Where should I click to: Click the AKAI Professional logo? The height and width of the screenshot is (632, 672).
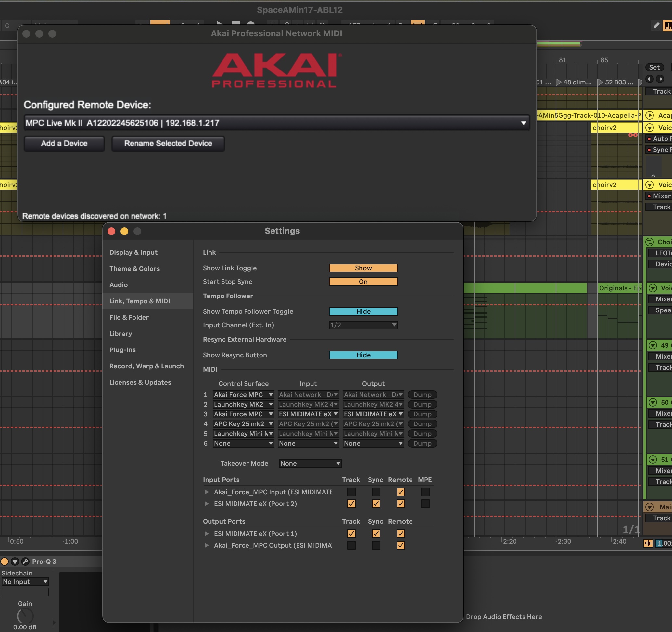coord(277,70)
